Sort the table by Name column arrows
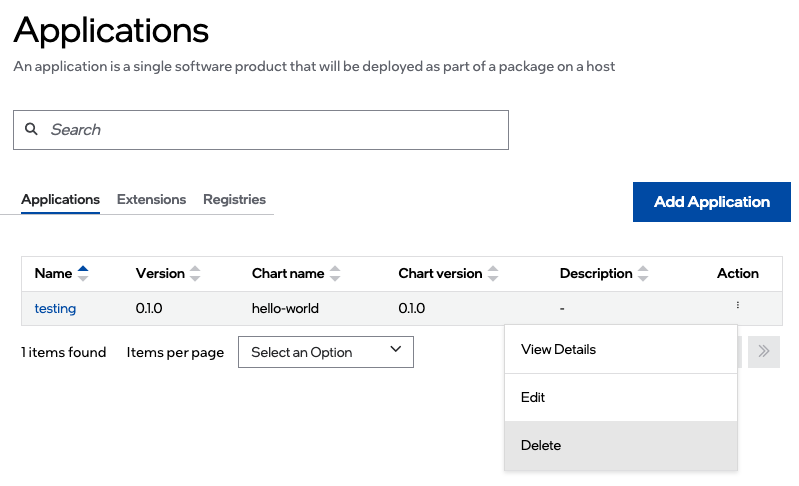The image size is (799, 486). 83,273
